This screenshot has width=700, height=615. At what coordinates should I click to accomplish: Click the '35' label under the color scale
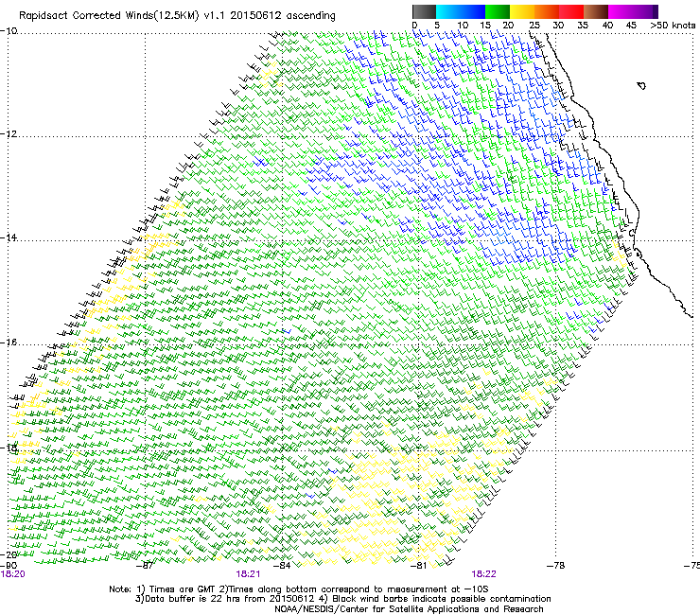pyautogui.click(x=583, y=26)
